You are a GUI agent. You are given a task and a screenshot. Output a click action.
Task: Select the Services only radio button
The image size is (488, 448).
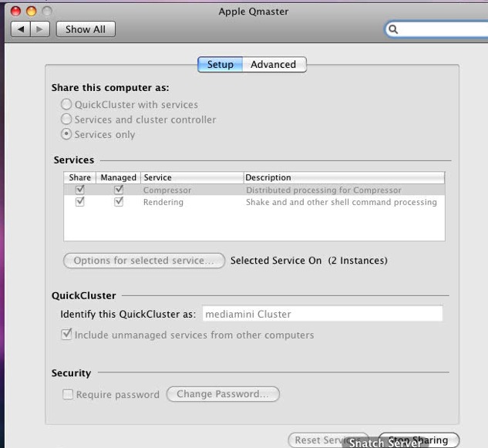point(66,134)
